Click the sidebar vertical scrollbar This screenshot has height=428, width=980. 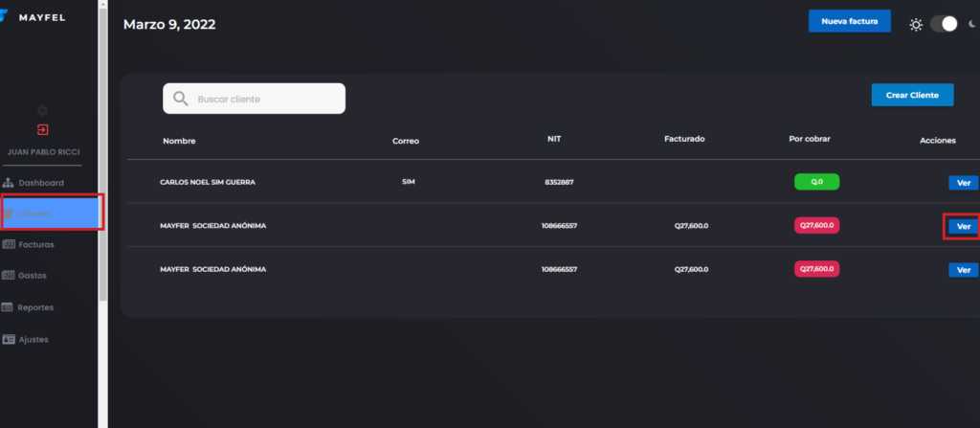point(102,153)
